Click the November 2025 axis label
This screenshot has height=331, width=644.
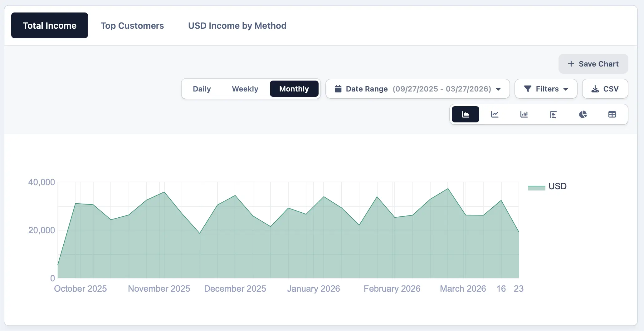pos(159,289)
